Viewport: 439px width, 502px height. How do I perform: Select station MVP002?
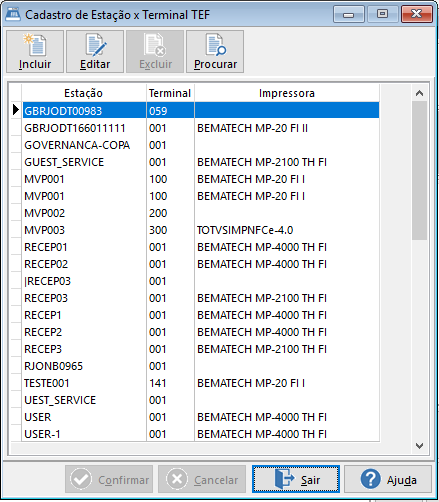tap(84, 213)
